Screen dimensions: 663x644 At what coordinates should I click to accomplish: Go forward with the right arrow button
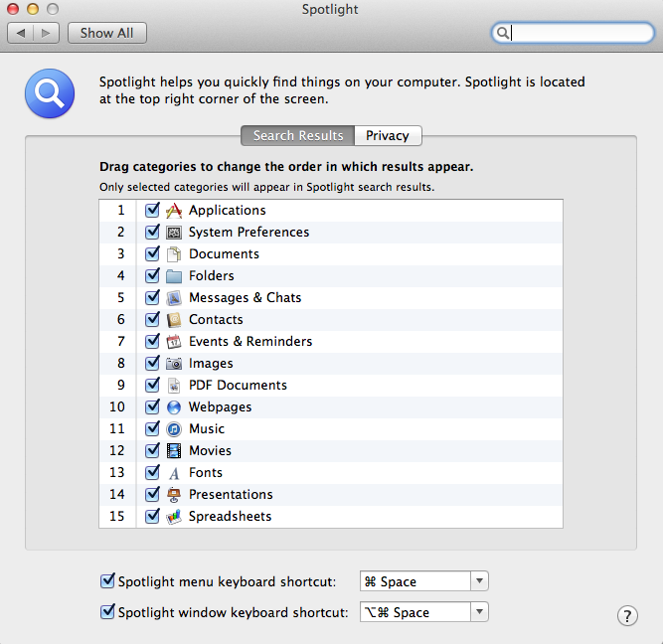click(x=46, y=33)
